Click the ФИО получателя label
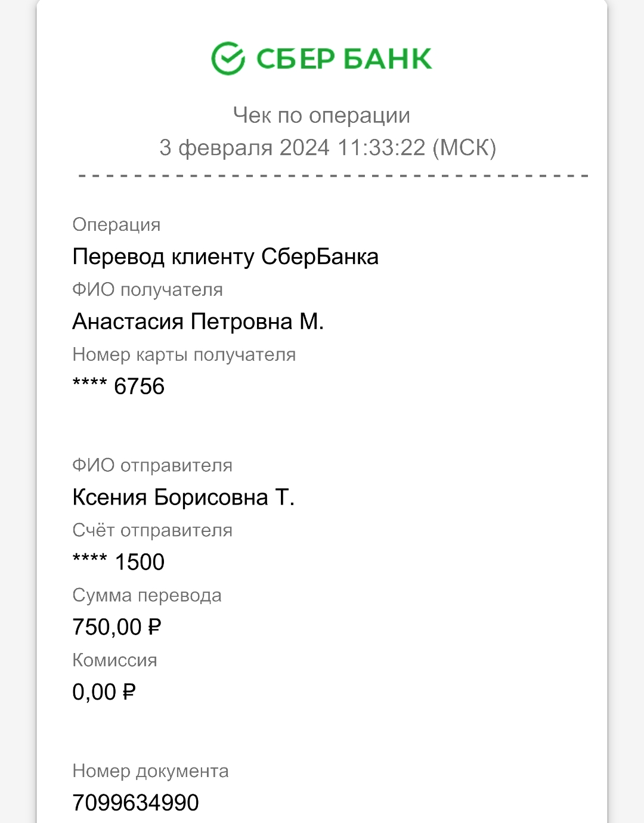Screen dimensions: 644x823 [x=147, y=290]
